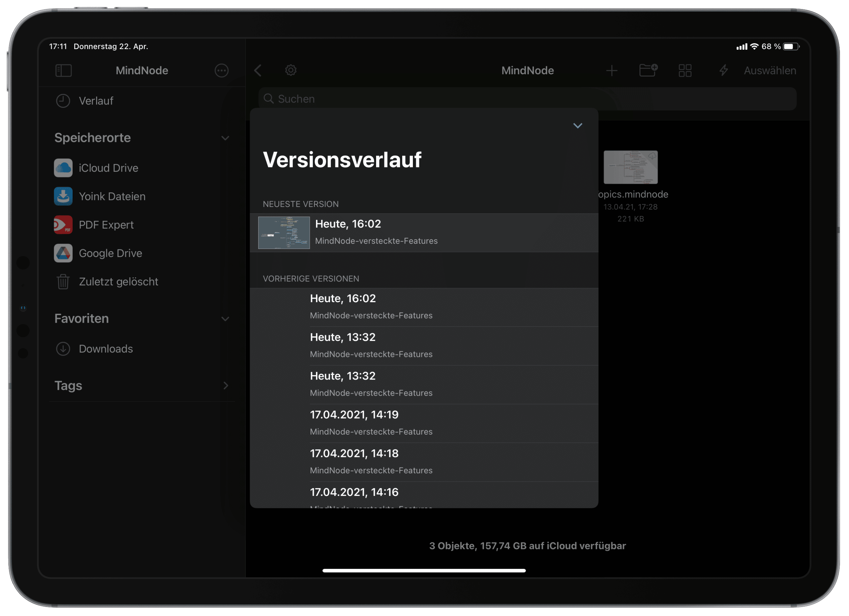The width and height of the screenshot is (849, 616).
Task: Collapse the Speicherorte section
Action: click(x=225, y=138)
